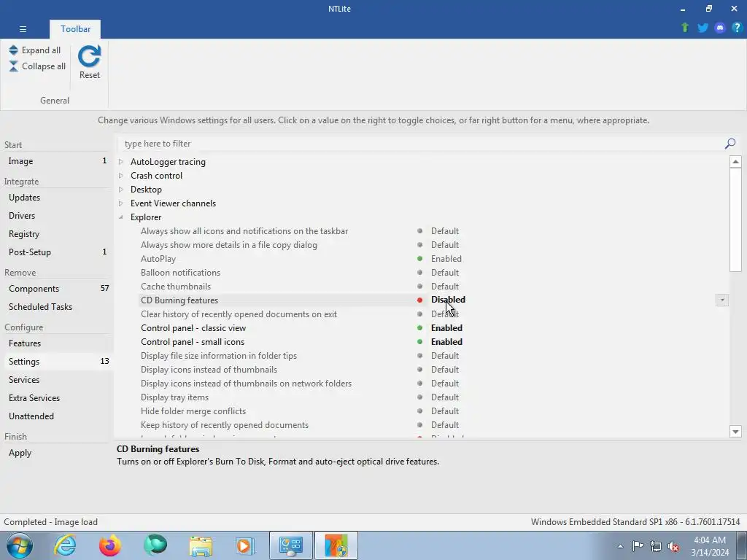Toggle the Cache thumbnails Default value
The width and height of the screenshot is (747, 560).
444,286
